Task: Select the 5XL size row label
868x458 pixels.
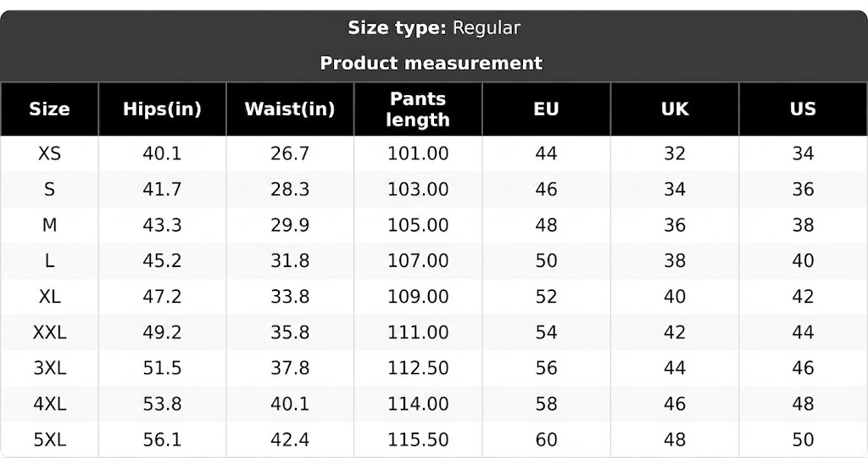Action: coord(49,439)
